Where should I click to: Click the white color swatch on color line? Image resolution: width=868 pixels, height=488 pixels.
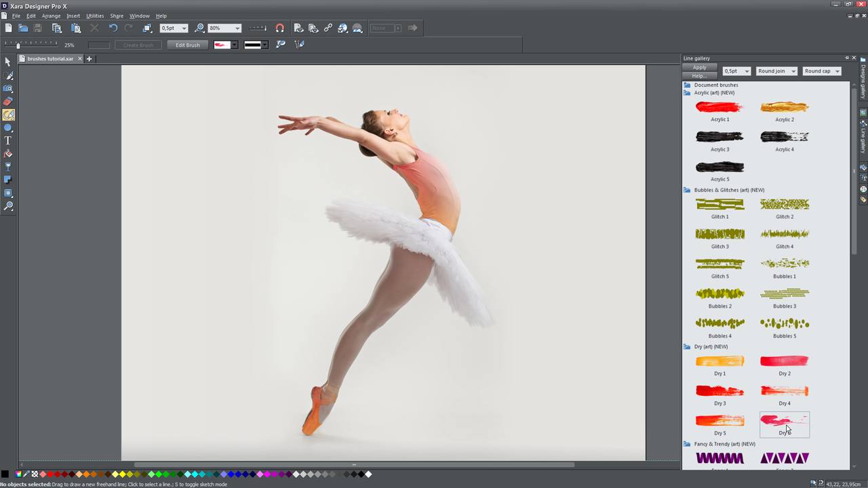368,474
